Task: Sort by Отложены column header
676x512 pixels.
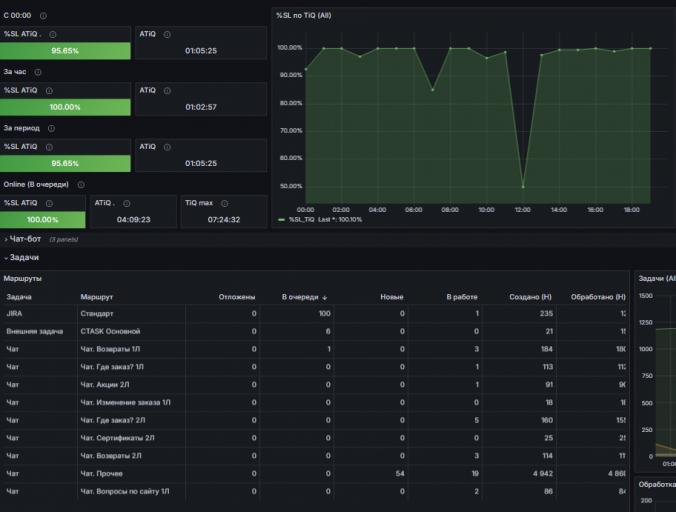Action: tap(237, 297)
